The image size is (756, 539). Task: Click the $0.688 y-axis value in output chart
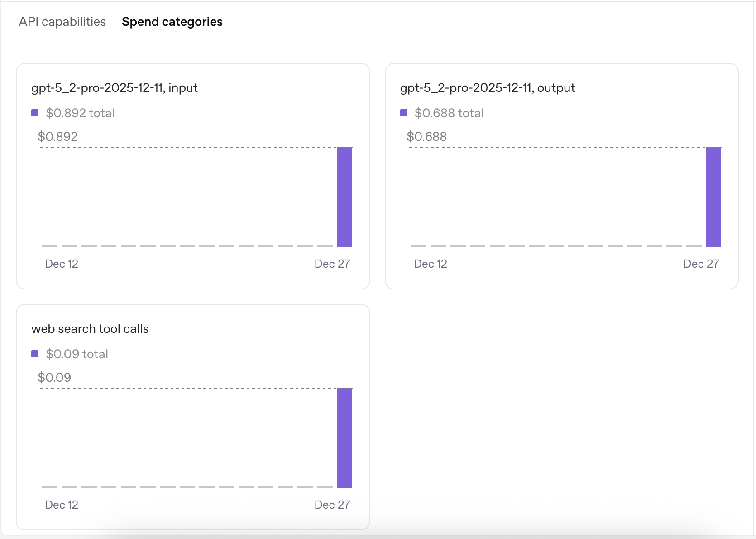point(427,137)
